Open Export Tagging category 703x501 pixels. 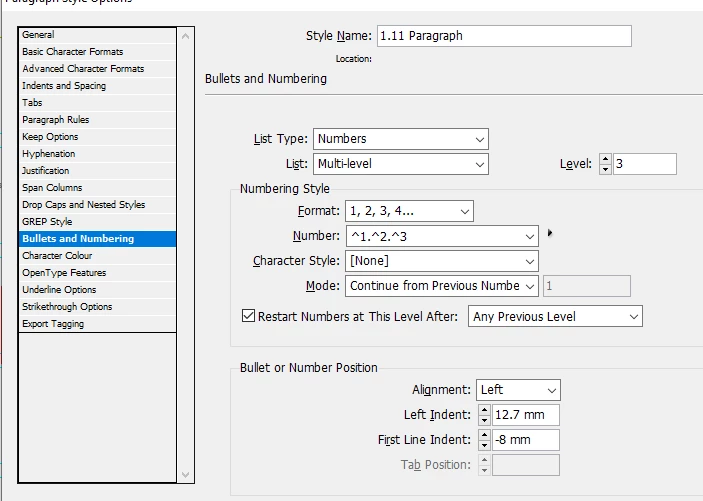pyautogui.click(x=97, y=324)
